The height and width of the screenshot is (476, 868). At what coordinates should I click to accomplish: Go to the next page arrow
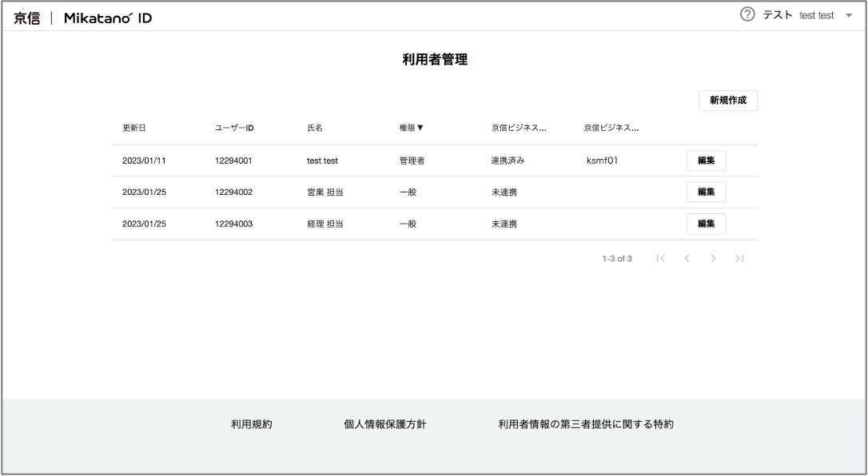coord(713,258)
